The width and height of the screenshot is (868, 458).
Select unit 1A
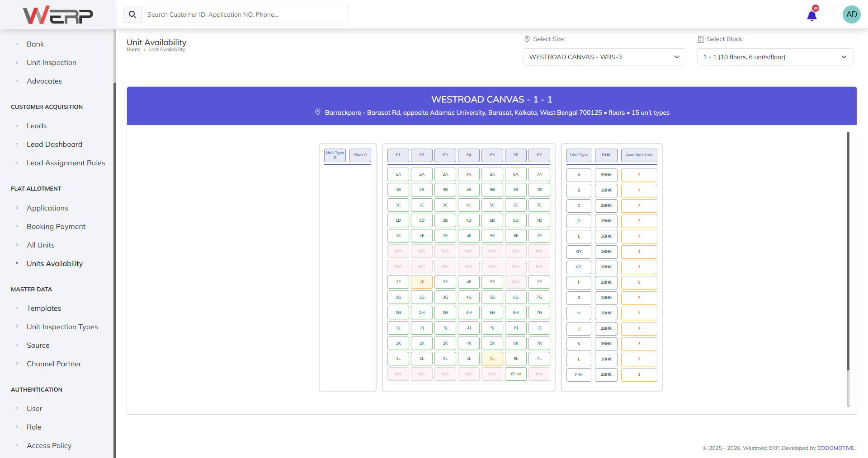[398, 174]
